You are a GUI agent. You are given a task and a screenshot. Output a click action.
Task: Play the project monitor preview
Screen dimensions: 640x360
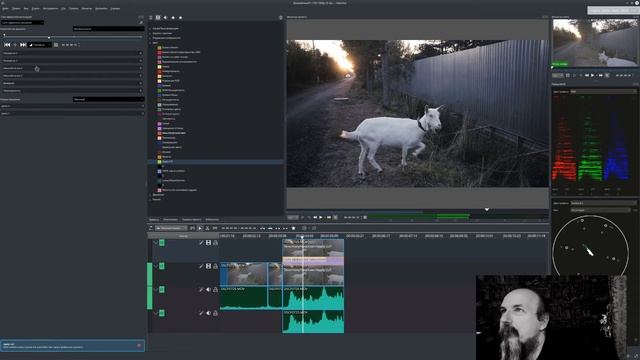pyautogui.click(x=321, y=218)
